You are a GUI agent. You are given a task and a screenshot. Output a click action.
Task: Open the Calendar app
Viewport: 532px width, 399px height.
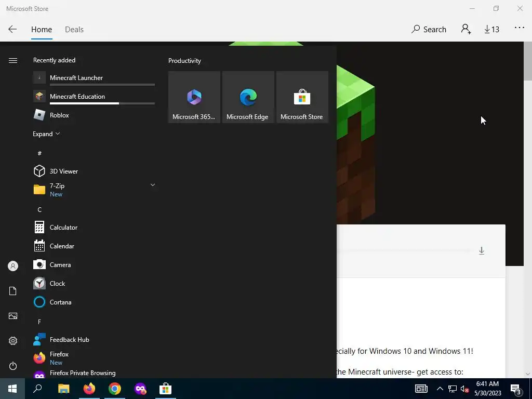[94, 246]
